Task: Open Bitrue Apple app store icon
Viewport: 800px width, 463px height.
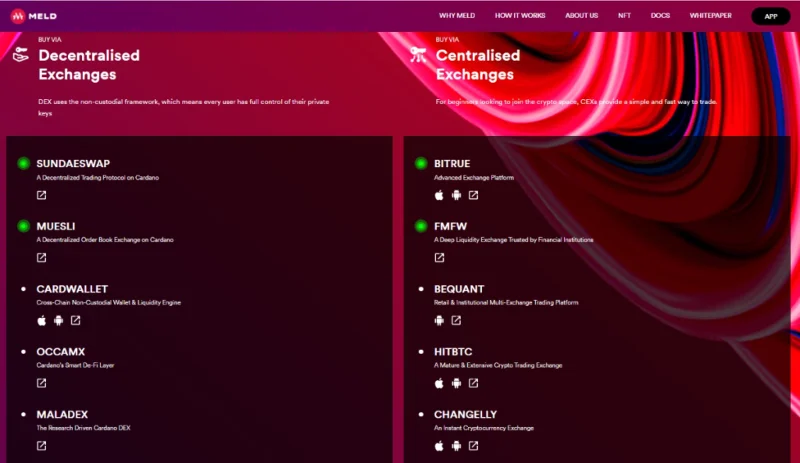Action: pyautogui.click(x=439, y=195)
